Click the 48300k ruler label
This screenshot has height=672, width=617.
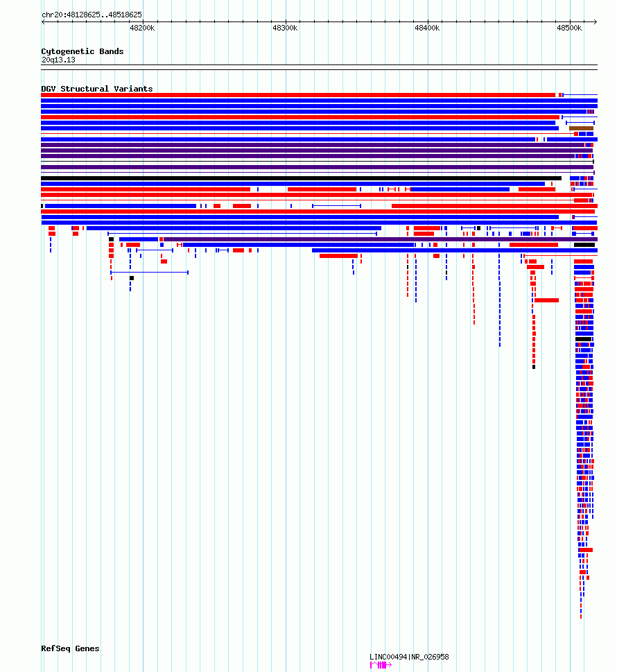click(x=285, y=28)
